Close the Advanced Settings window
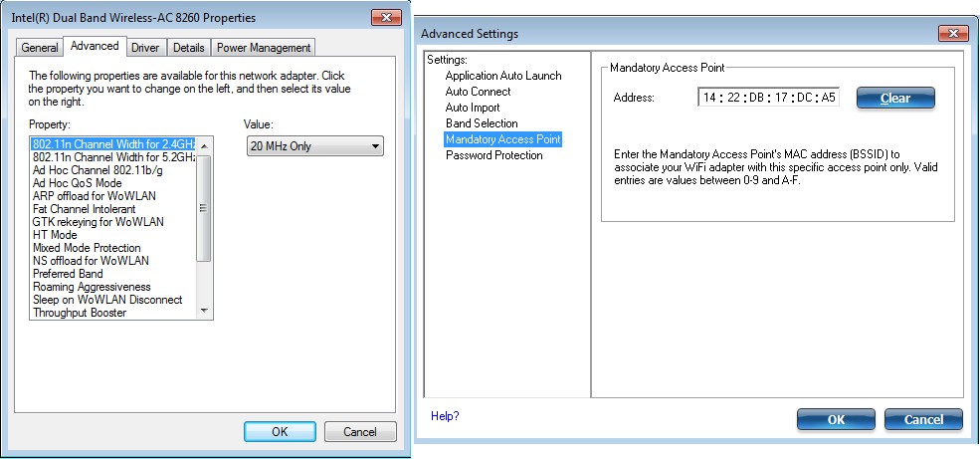 pos(953,33)
